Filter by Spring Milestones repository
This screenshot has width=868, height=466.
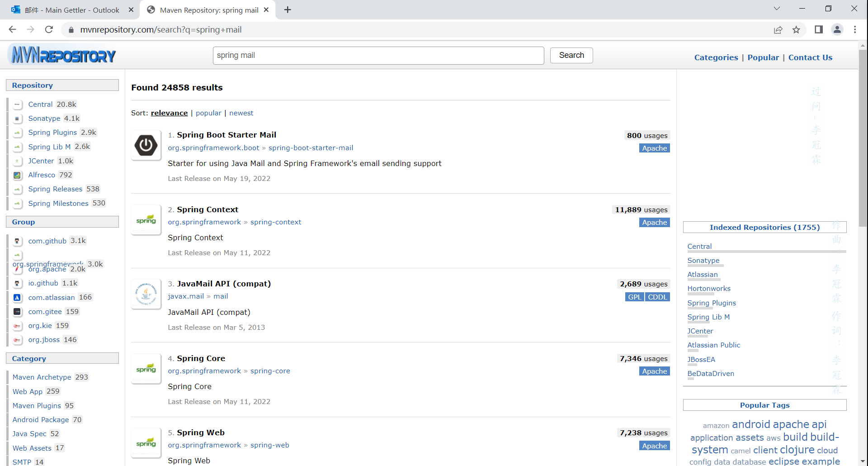[x=58, y=204]
